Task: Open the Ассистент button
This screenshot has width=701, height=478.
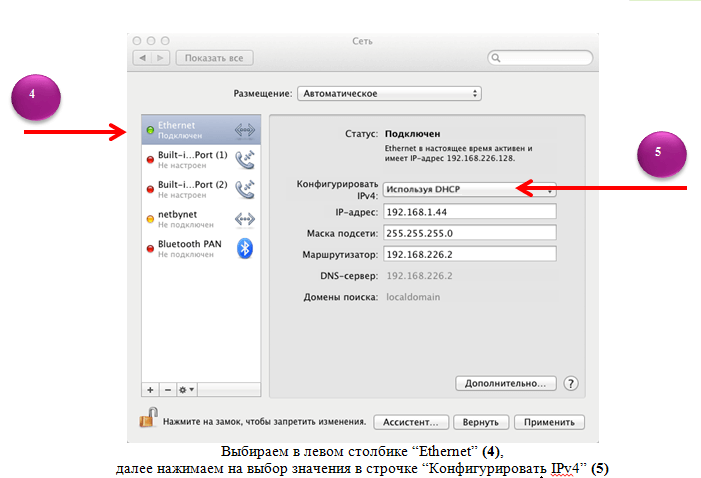Action: click(x=408, y=422)
